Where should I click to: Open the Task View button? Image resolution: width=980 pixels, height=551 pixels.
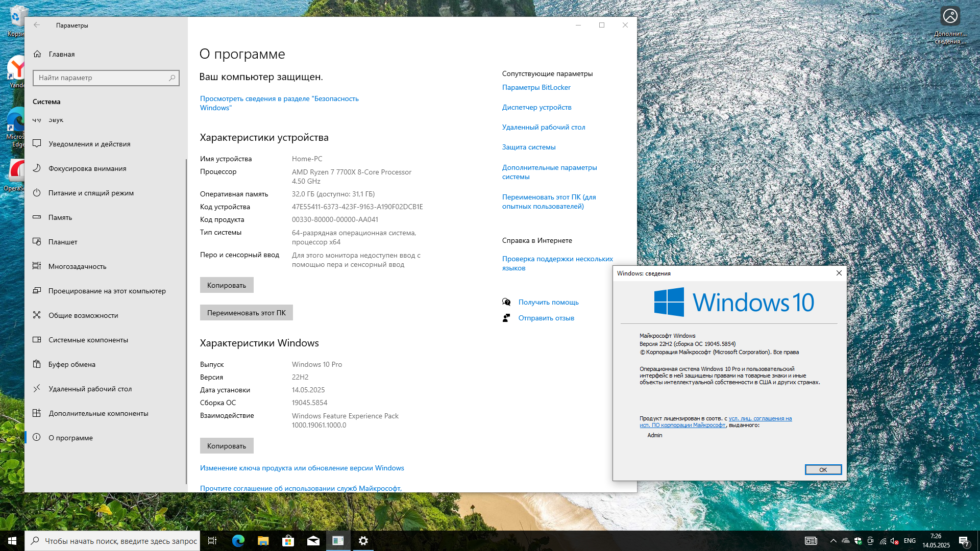212,541
